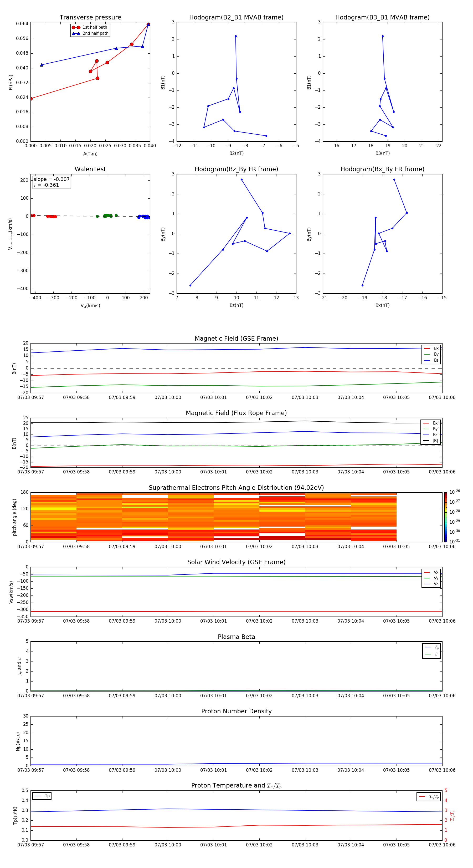Click the 07/03 10:06 tick in Proton Temperature panel
Viewport: 473px width, 868px height.
pos(442,845)
